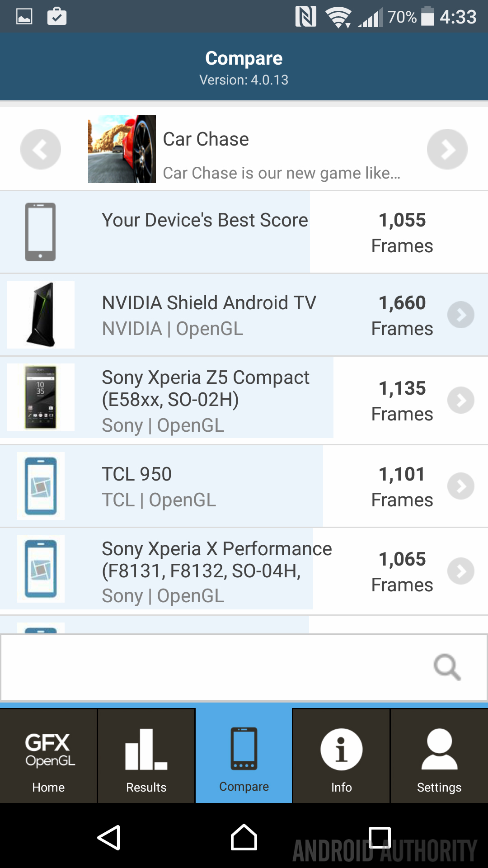
Task: Tap the search magnifier icon
Action: (447, 667)
